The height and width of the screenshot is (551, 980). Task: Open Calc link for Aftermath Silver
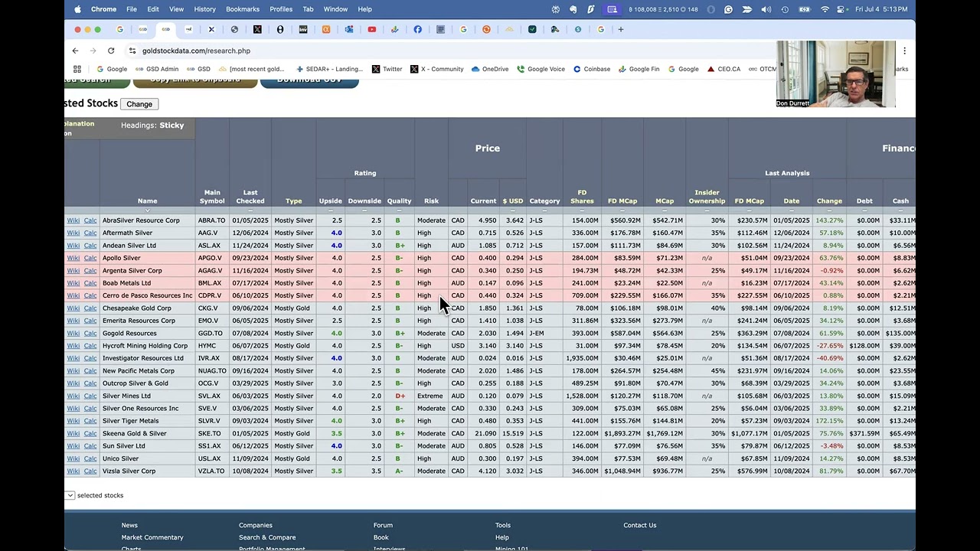90,233
